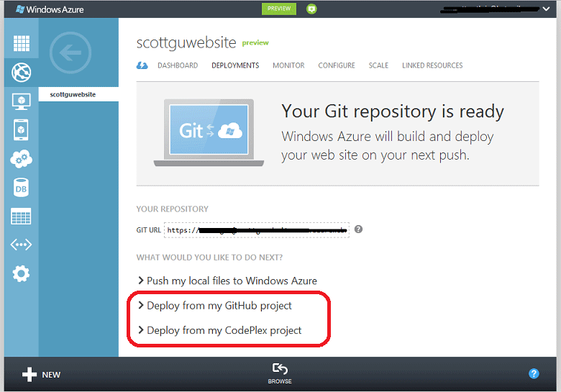Open the account dropdown arrow
Screen dimensions: 561x392
[546, 9]
